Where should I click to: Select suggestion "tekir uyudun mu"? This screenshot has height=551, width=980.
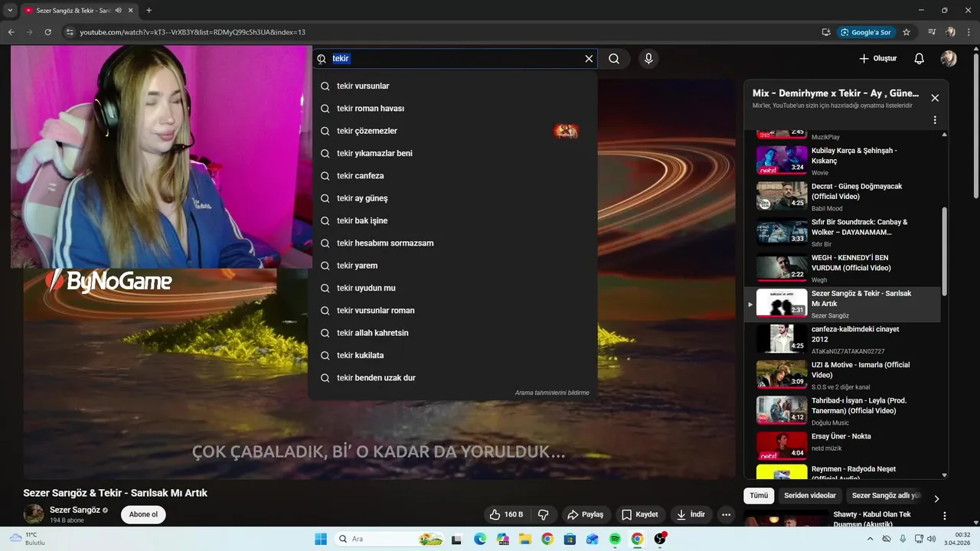coord(453,288)
